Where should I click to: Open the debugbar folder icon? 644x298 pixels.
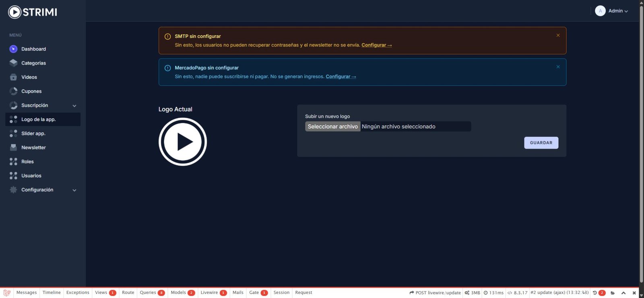(613, 293)
